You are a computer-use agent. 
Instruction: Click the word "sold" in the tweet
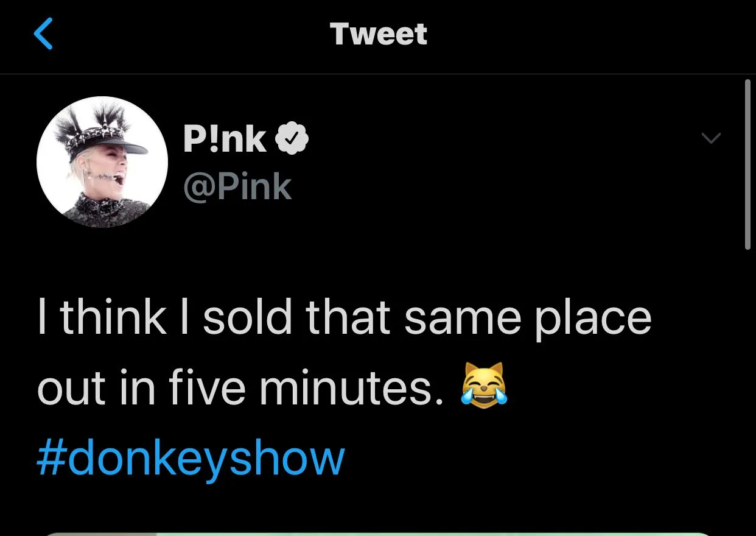coord(247,317)
